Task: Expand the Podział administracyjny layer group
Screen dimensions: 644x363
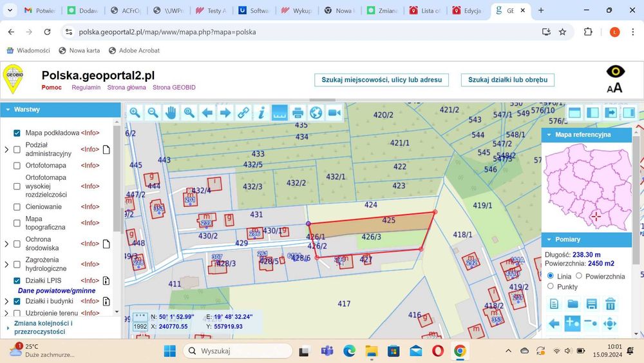Action: (6, 150)
